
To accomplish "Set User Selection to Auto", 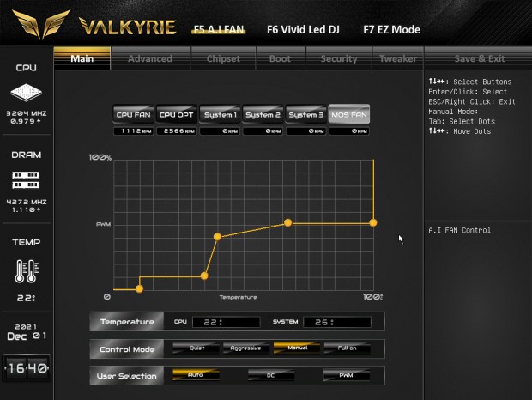I will [196, 375].
